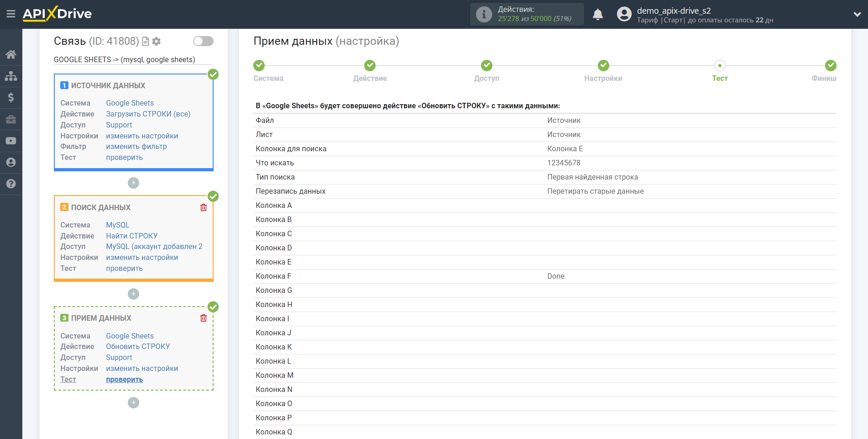
Task: Click Обновить СТРОКУ action link
Action: point(138,346)
